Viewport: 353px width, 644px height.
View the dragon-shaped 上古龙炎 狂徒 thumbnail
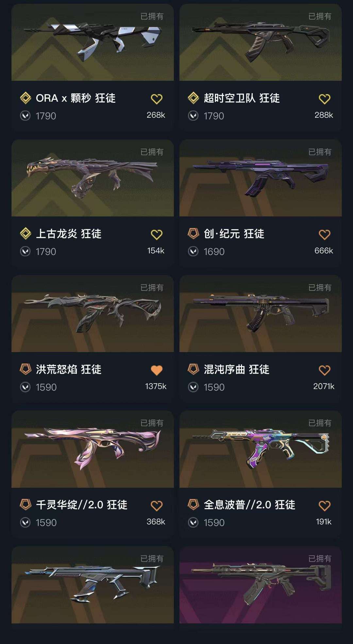pos(92,178)
